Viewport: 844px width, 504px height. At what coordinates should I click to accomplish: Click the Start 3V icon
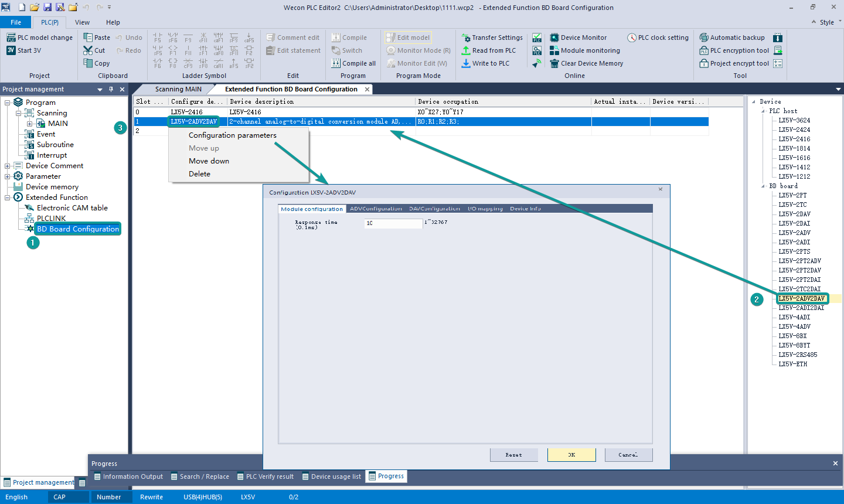click(11, 50)
